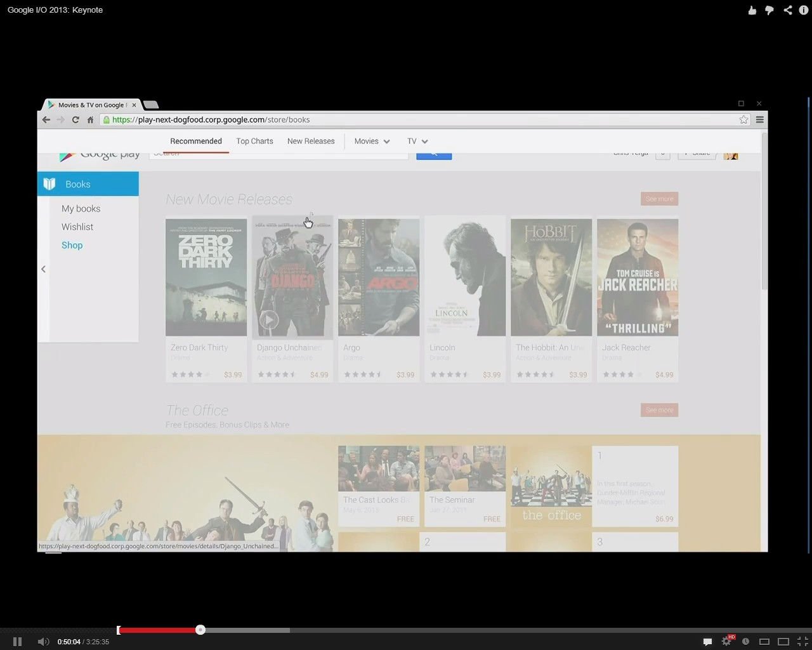Open Jack Reacher movie poster
Image resolution: width=812 pixels, height=650 pixels.
(x=638, y=277)
